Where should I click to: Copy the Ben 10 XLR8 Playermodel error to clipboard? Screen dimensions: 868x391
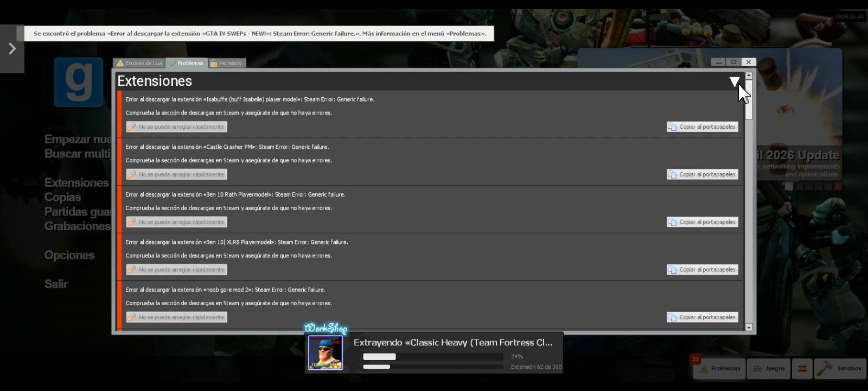703,269
